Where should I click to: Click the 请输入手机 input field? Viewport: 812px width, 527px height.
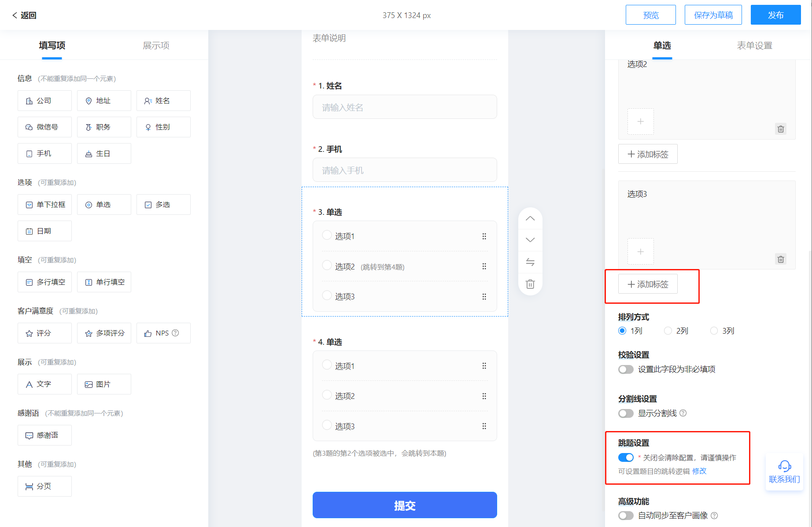click(405, 170)
